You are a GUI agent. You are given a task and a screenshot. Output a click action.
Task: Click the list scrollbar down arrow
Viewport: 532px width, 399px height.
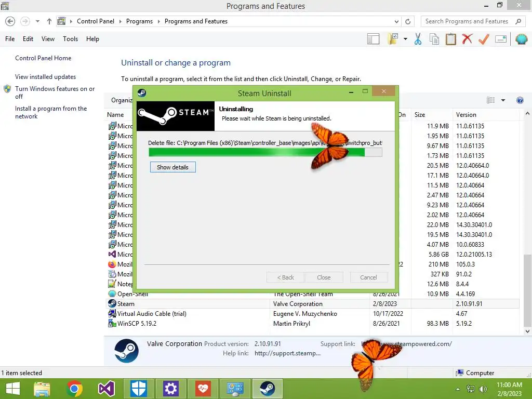pyautogui.click(x=527, y=331)
